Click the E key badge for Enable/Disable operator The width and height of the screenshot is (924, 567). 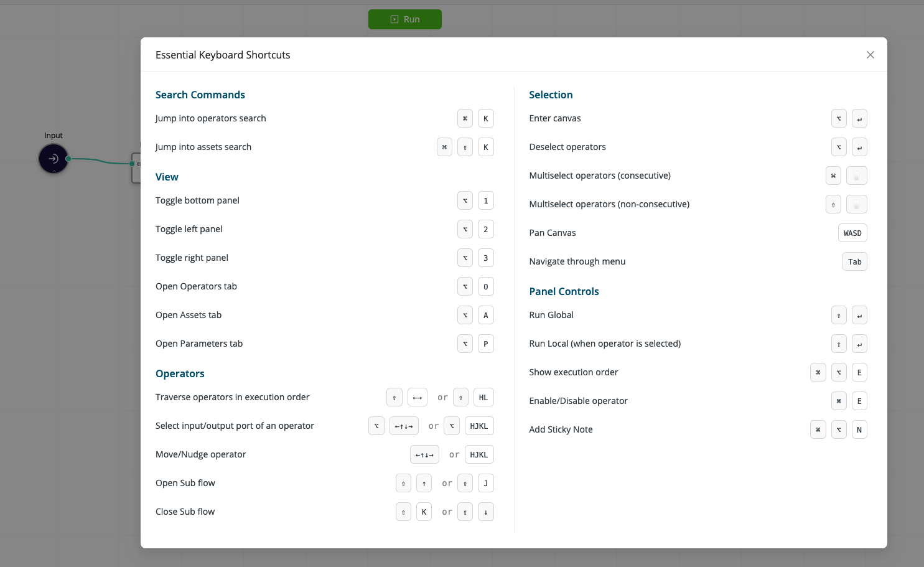coord(859,401)
